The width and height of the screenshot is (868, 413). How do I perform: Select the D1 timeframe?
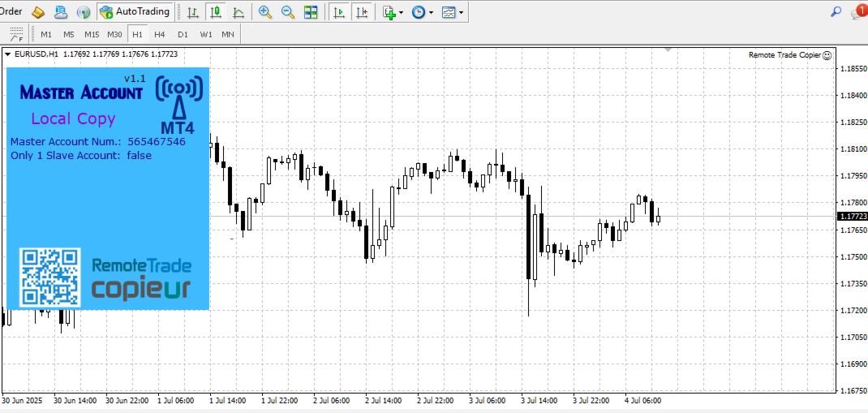click(183, 34)
